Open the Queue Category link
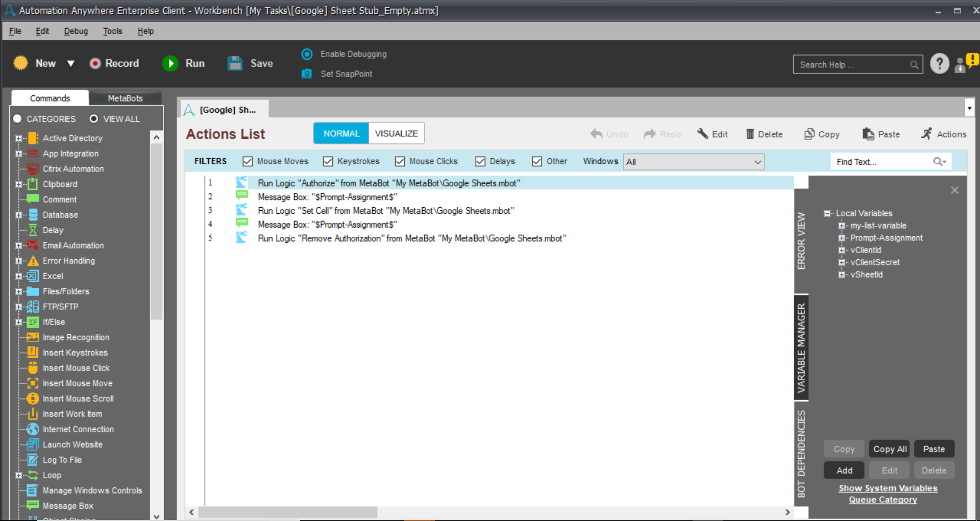980x521 pixels. [x=883, y=500]
